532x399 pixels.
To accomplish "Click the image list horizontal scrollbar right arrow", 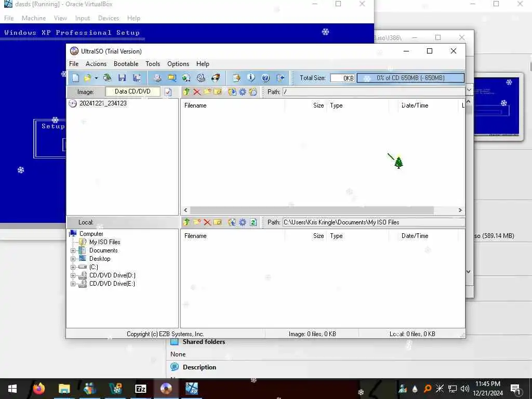I will (x=460, y=210).
